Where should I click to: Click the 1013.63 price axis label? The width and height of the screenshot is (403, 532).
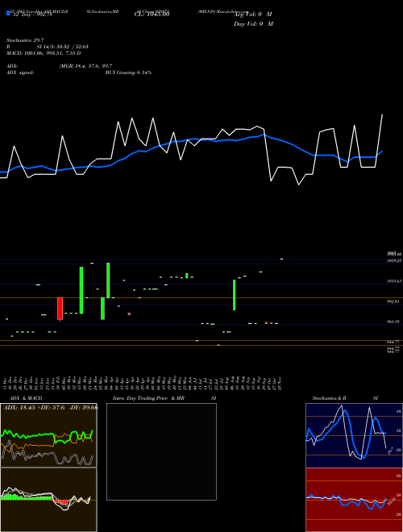pyautogui.click(x=394, y=281)
